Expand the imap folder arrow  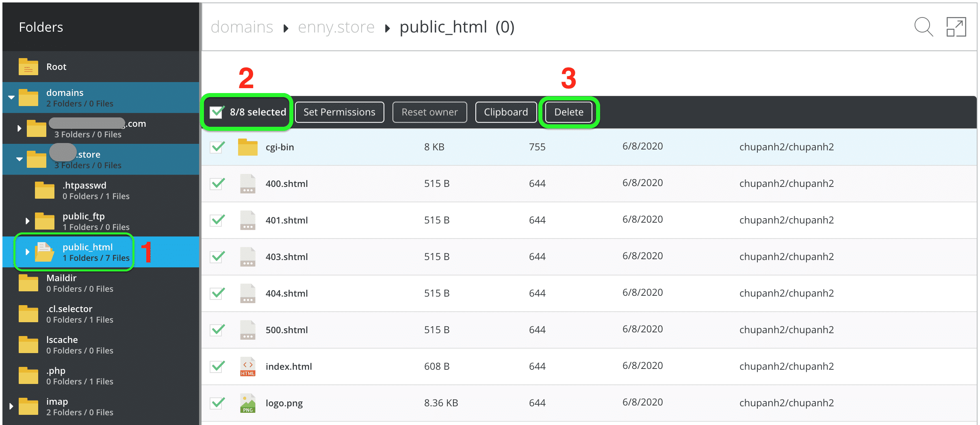[x=11, y=406]
